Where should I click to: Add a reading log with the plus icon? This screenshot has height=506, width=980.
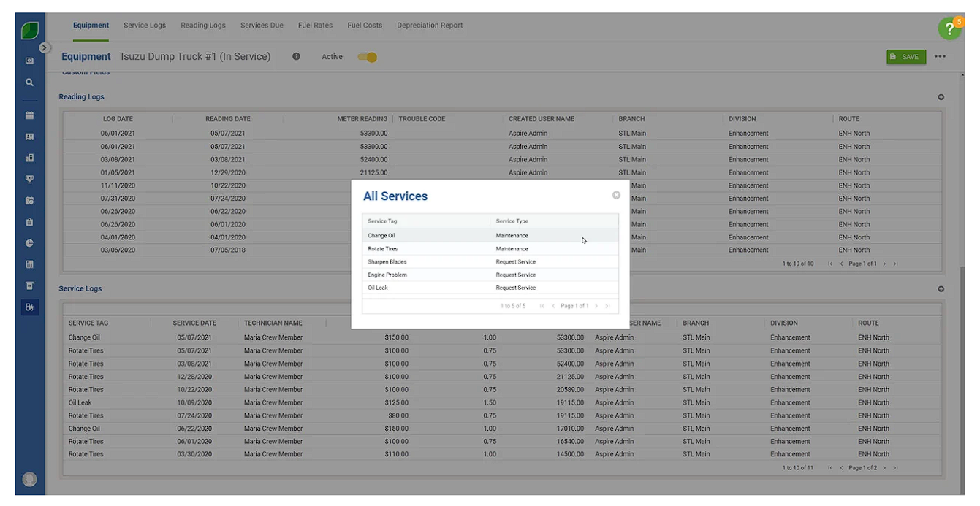point(941,97)
